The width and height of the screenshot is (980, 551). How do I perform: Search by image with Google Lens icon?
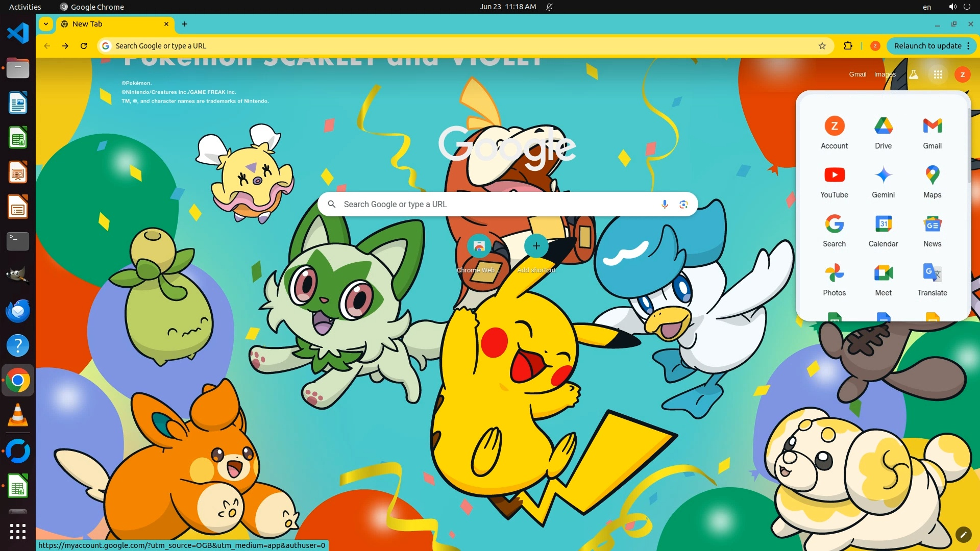683,205
